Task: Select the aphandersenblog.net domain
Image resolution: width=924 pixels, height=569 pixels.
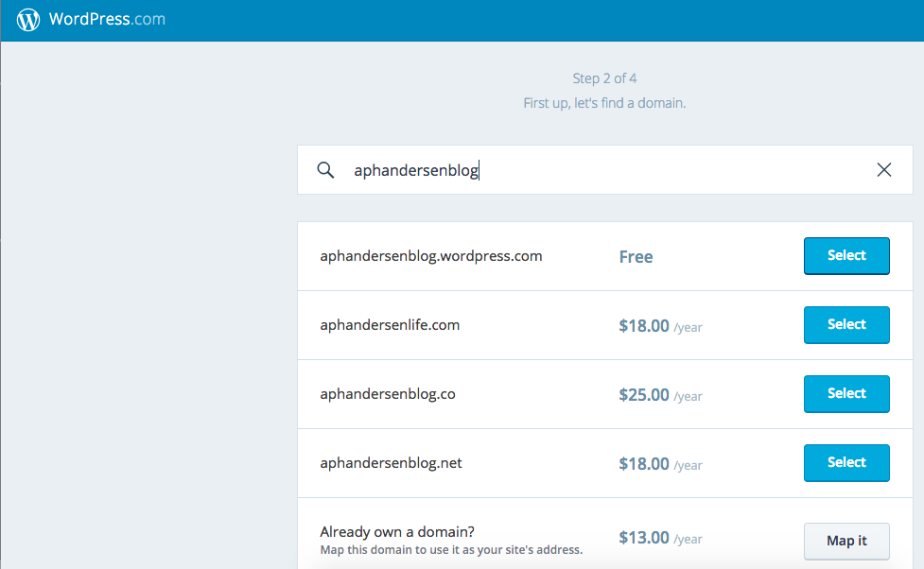Action: pyautogui.click(x=846, y=462)
